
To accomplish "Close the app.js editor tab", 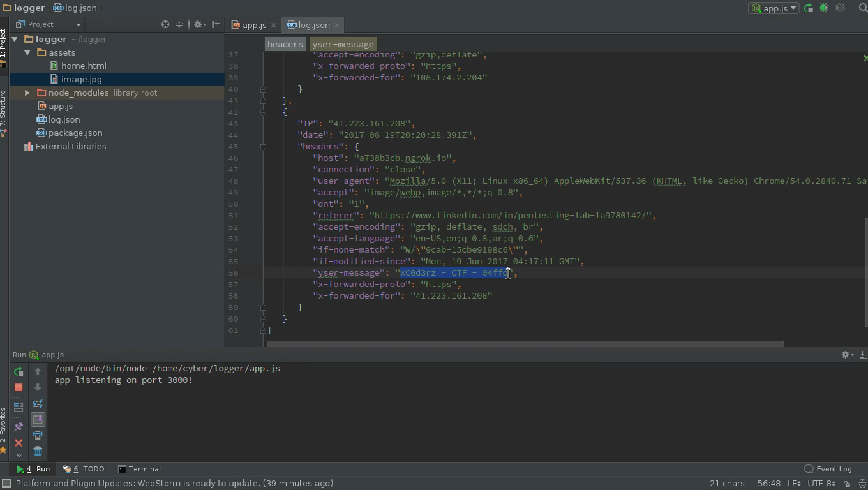I will 273,26.
